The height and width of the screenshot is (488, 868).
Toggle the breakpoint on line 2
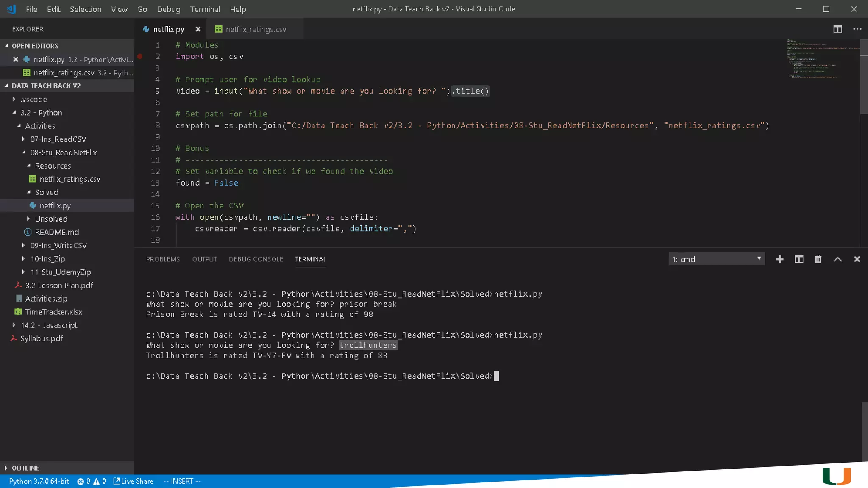140,56
